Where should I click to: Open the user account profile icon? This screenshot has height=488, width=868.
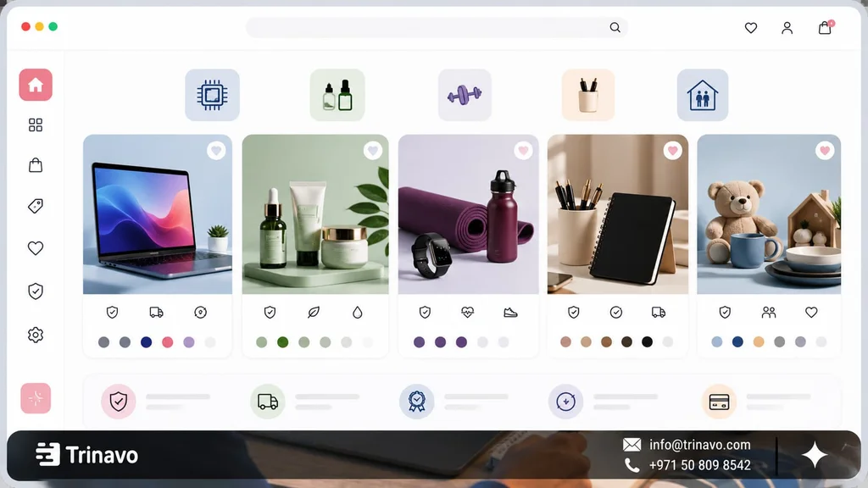click(787, 28)
